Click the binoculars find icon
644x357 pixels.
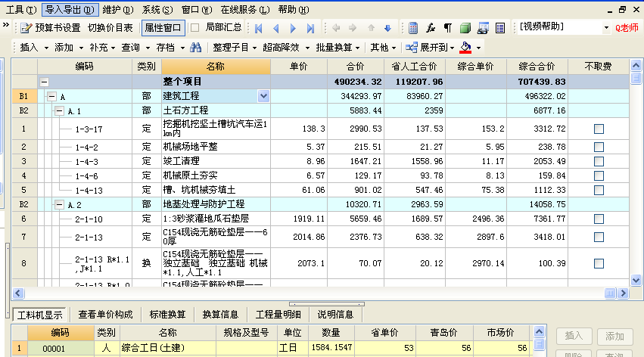click(x=195, y=48)
